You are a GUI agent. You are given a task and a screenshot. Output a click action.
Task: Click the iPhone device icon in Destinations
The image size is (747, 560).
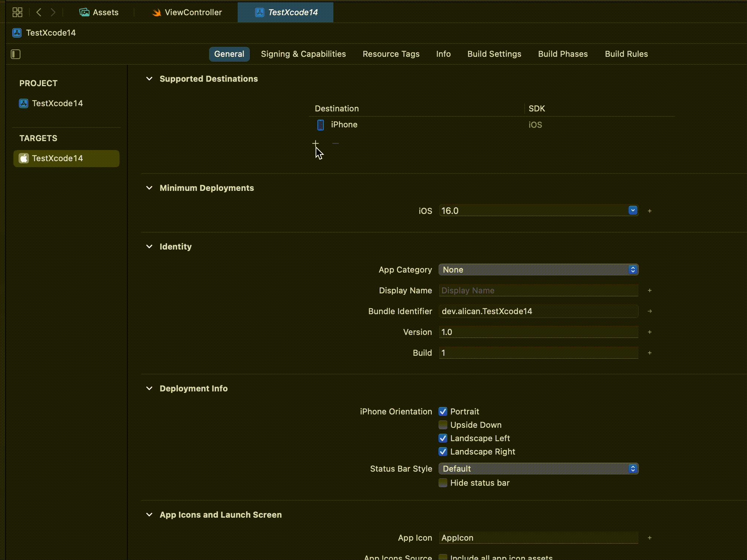tap(320, 125)
